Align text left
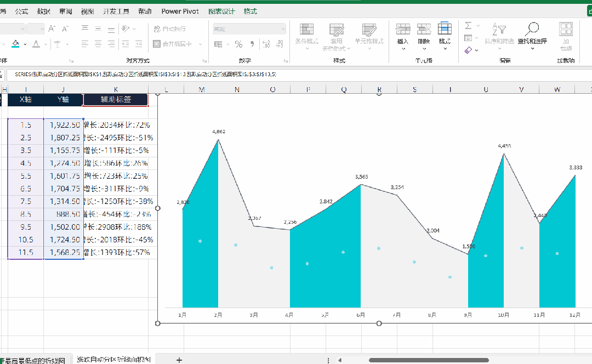 (85, 44)
